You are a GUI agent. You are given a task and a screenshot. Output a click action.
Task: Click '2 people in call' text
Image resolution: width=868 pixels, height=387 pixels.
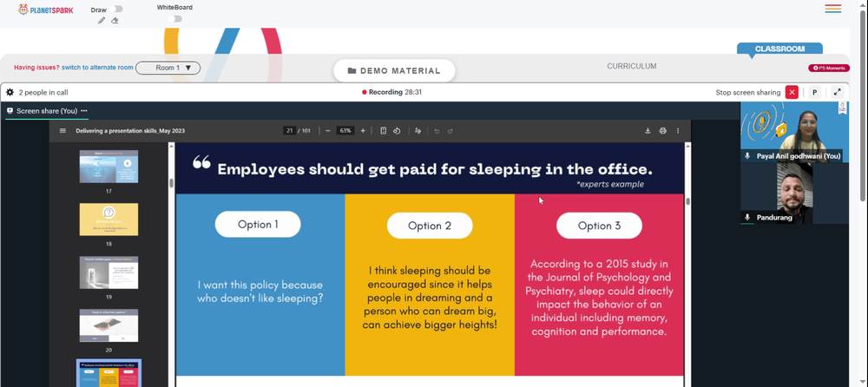43,93
